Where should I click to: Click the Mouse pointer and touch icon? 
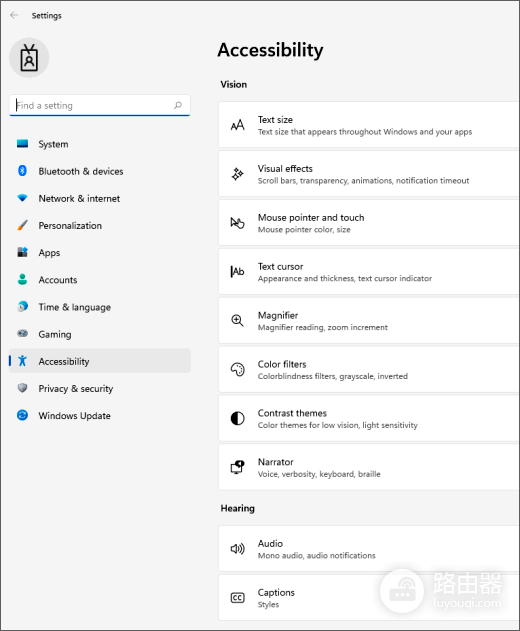click(237, 223)
